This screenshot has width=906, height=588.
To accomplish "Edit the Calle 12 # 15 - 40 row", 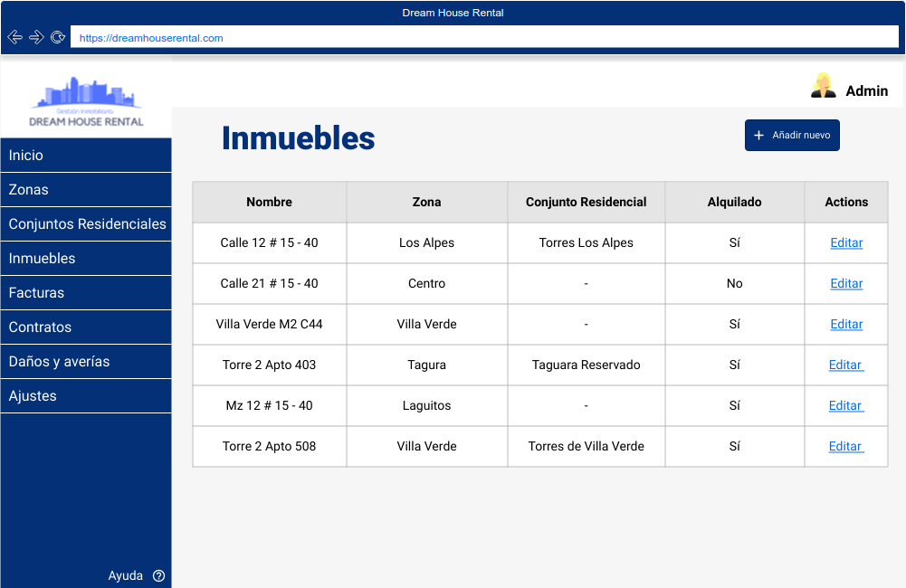I will click(x=846, y=242).
